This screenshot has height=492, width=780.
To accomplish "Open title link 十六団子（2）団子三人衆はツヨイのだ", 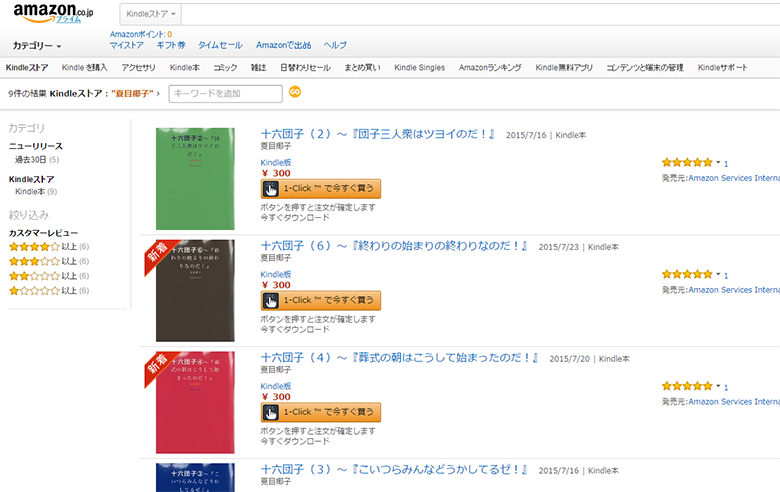I will [378, 134].
